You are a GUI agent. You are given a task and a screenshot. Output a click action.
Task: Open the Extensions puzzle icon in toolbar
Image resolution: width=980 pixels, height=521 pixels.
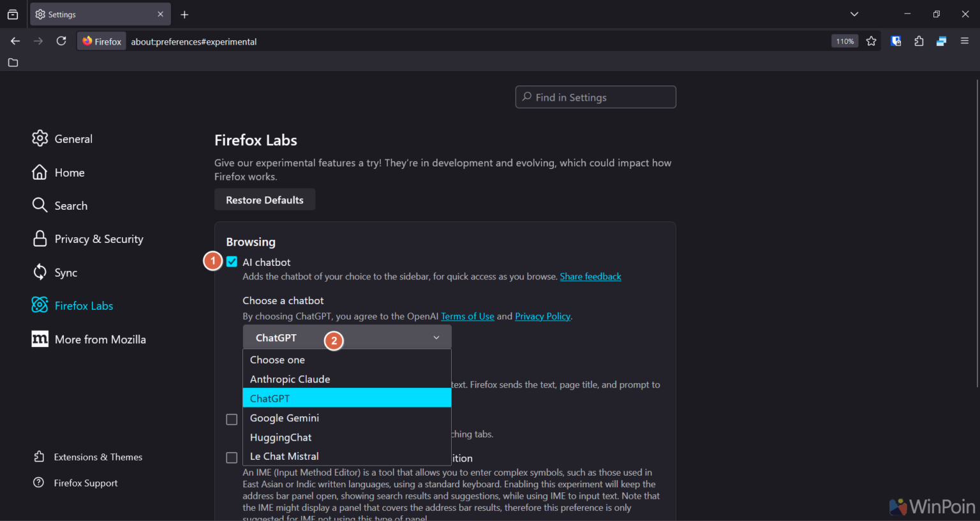(x=919, y=41)
